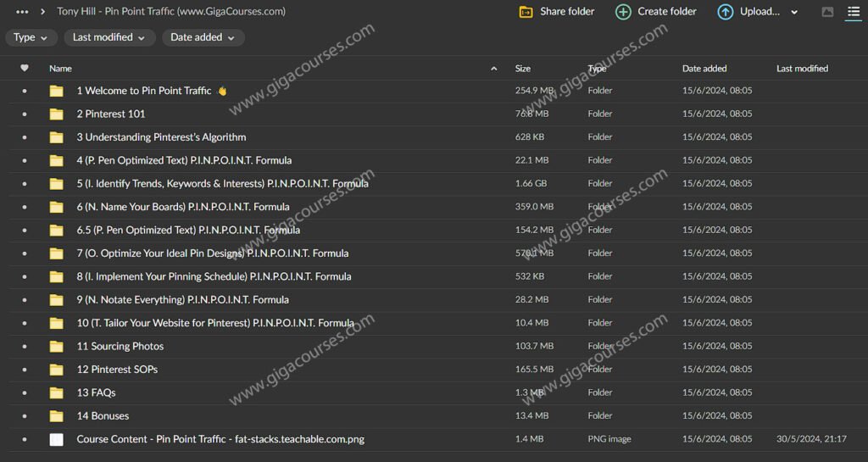Click the Share folder button label

pyautogui.click(x=567, y=12)
